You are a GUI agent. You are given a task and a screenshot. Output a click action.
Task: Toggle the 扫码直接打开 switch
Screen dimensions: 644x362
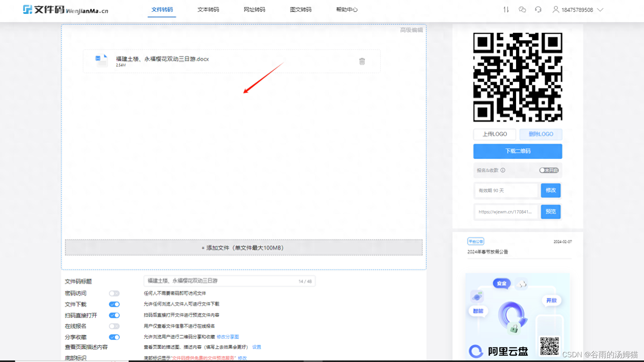pos(114,315)
